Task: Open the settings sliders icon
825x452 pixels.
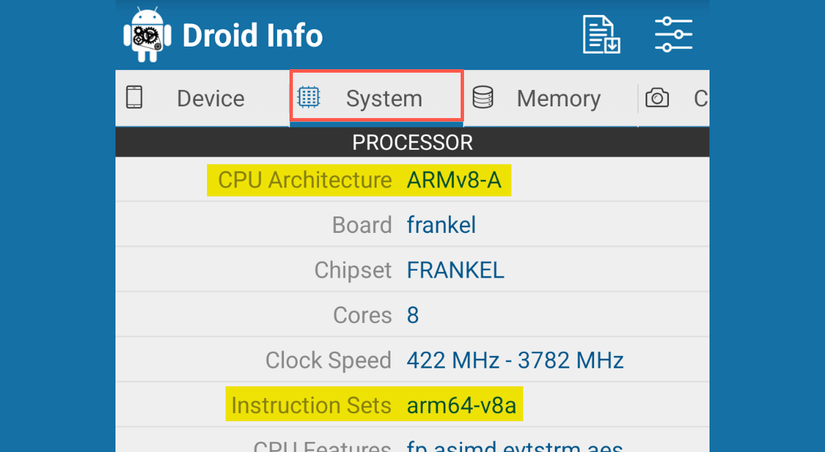Action: click(x=673, y=35)
